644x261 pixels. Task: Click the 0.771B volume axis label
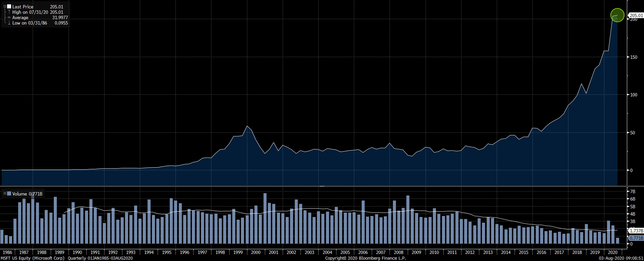click(636, 238)
